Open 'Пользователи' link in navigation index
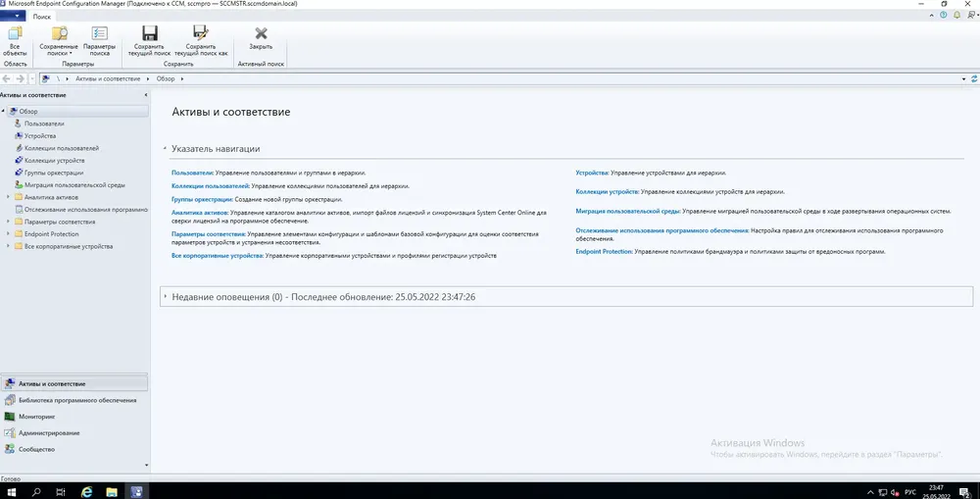 click(192, 173)
